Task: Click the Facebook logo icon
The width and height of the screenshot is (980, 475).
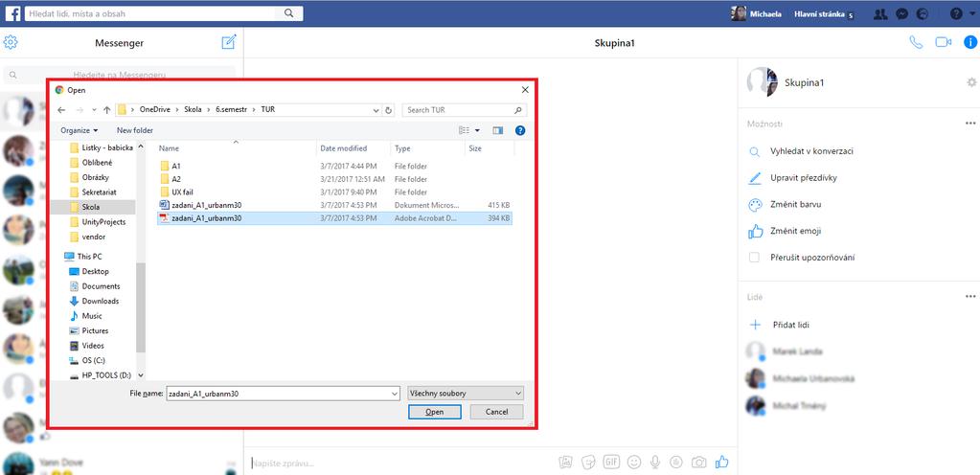Action: pyautogui.click(x=13, y=13)
